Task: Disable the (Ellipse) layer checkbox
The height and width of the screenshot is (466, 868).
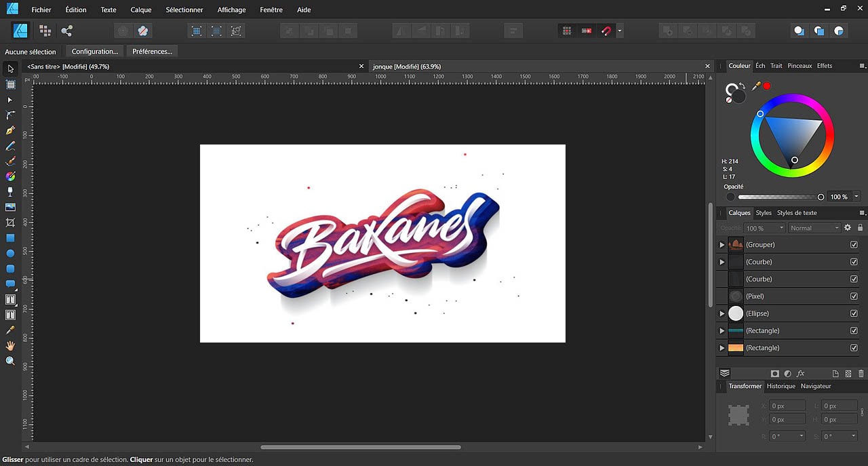Action: coord(854,313)
